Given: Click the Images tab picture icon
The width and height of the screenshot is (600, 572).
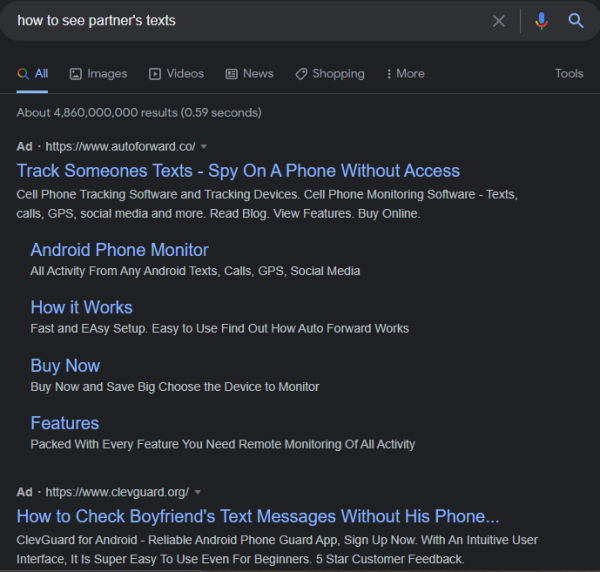Looking at the screenshot, I should click(75, 74).
